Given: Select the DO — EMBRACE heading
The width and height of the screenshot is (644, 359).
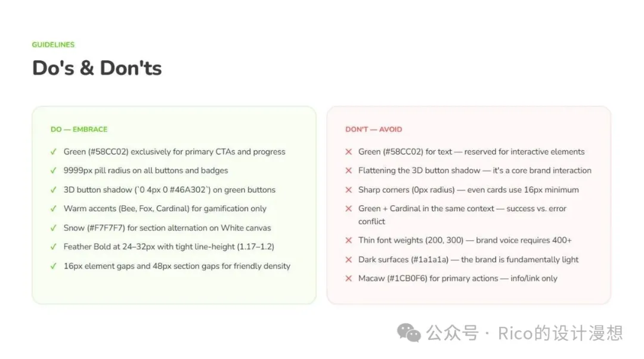Looking at the screenshot, I should point(79,129).
